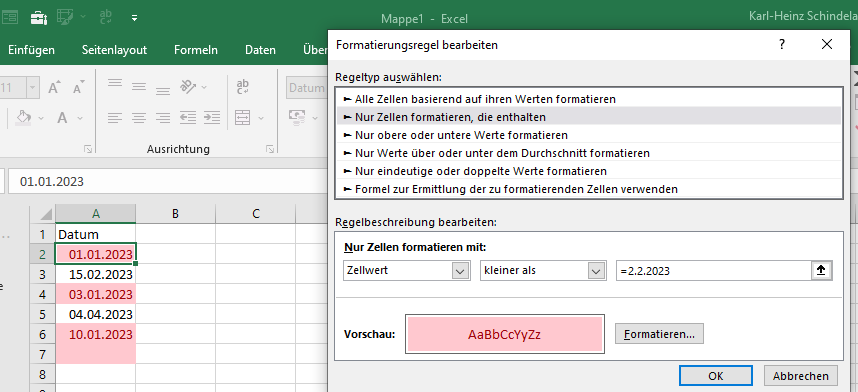Select rule type Nur obere oder untere Werte

589,135
